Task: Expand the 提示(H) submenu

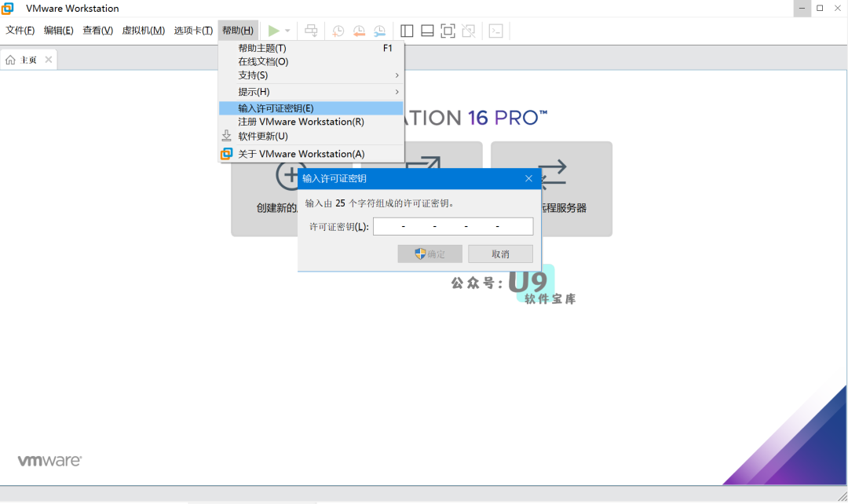Action: (311, 92)
